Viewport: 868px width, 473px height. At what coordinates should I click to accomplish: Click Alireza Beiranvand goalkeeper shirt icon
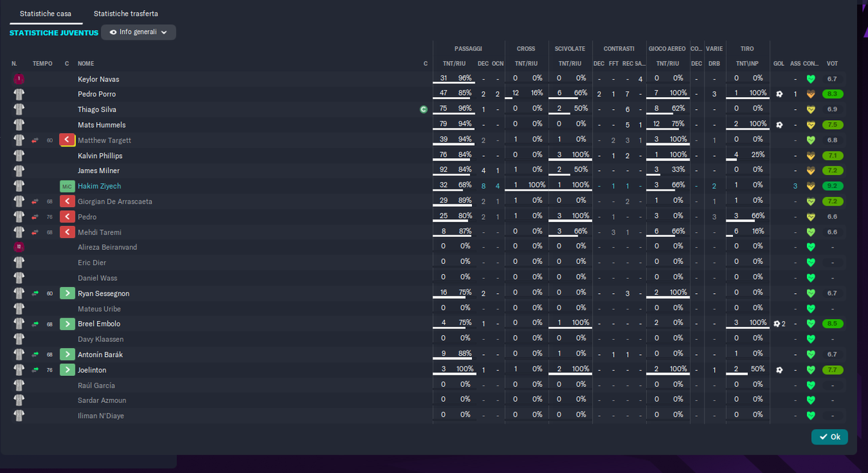pos(19,247)
